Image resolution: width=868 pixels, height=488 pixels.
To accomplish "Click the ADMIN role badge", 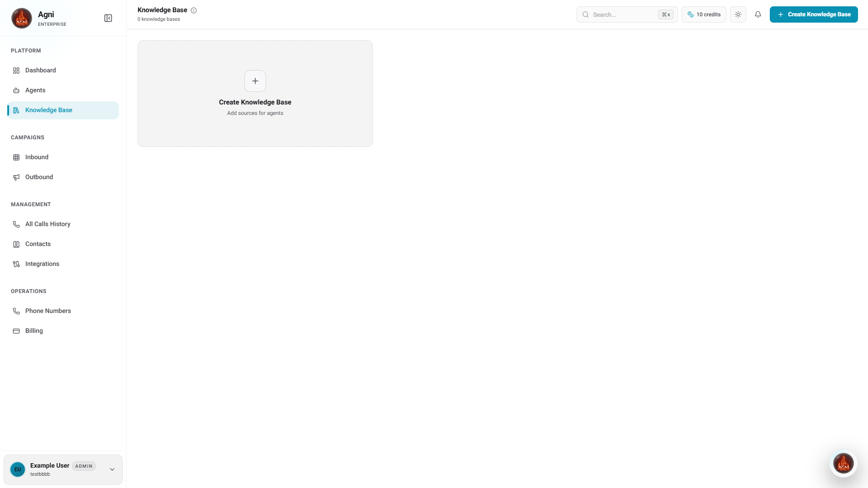I will click(84, 466).
